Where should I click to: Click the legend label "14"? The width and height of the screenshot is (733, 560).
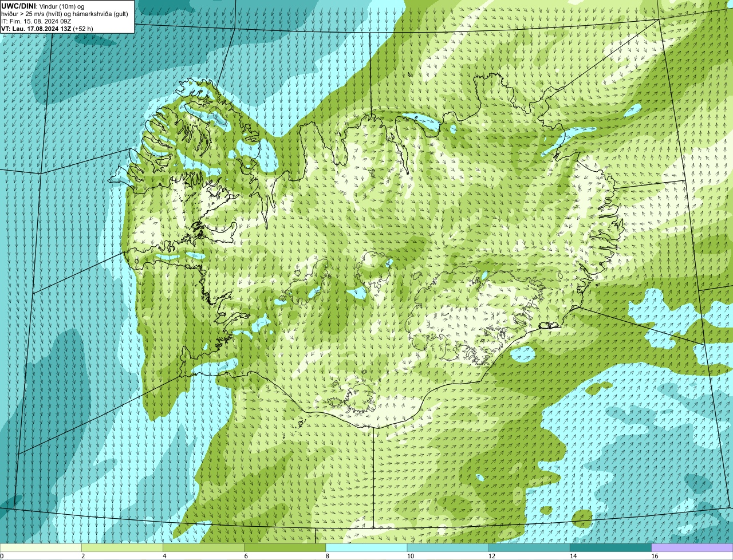574,556
